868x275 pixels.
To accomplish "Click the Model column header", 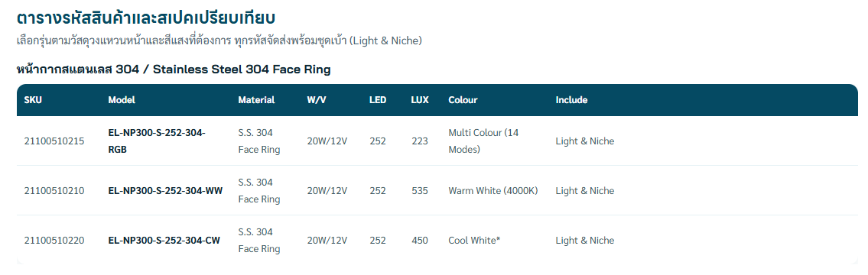I will [x=122, y=100].
